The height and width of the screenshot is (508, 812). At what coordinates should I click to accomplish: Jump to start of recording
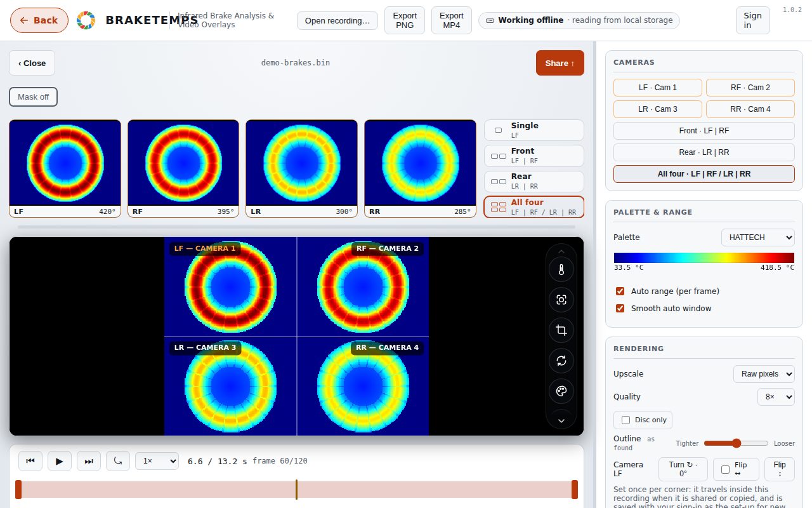coord(30,461)
